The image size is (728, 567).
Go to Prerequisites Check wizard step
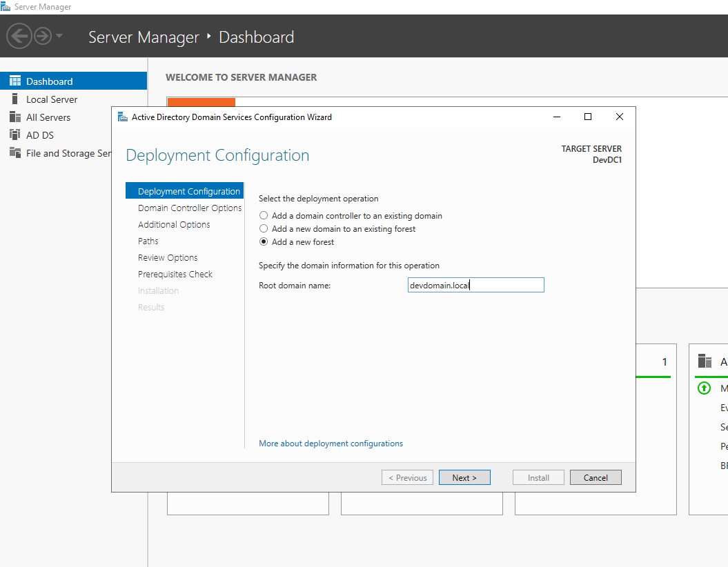(x=175, y=275)
